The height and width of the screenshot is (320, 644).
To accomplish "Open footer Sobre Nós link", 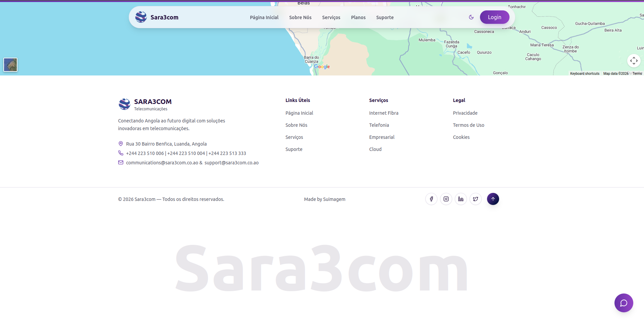I will [296, 125].
